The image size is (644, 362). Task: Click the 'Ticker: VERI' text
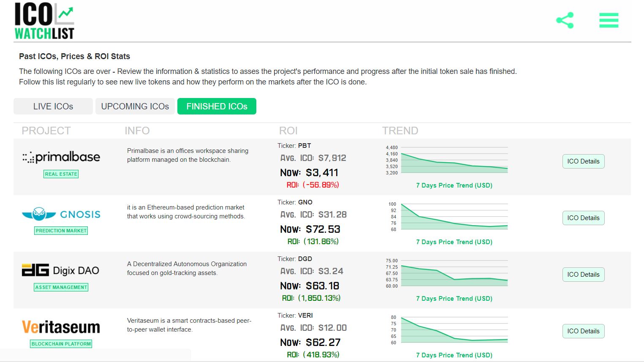[x=295, y=316]
